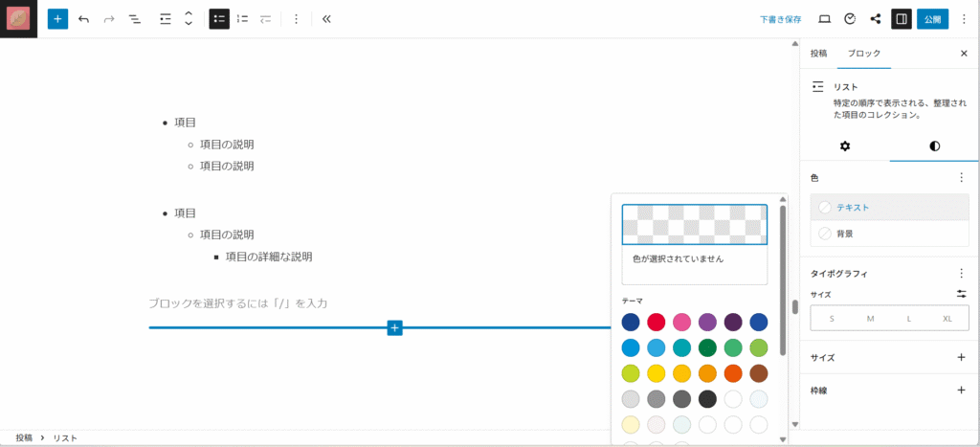The height and width of the screenshot is (447, 980).
Task: Click the share icon in top bar
Action: pos(876,19)
